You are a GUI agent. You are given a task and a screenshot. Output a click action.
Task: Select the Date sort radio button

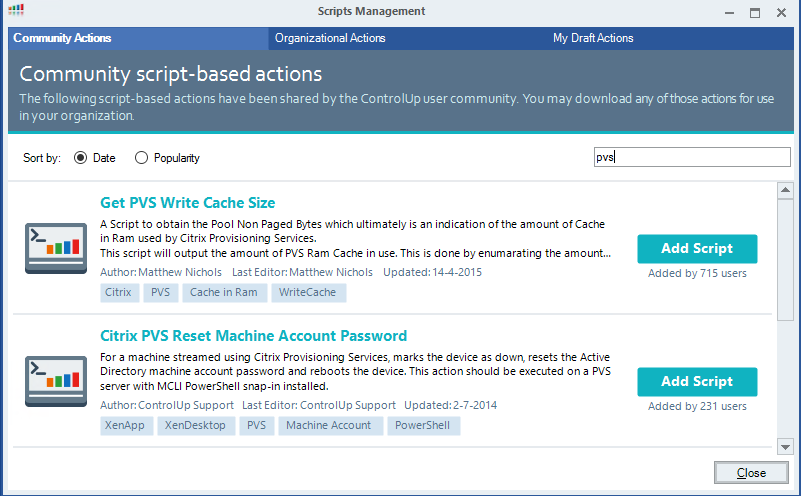pyautogui.click(x=80, y=158)
